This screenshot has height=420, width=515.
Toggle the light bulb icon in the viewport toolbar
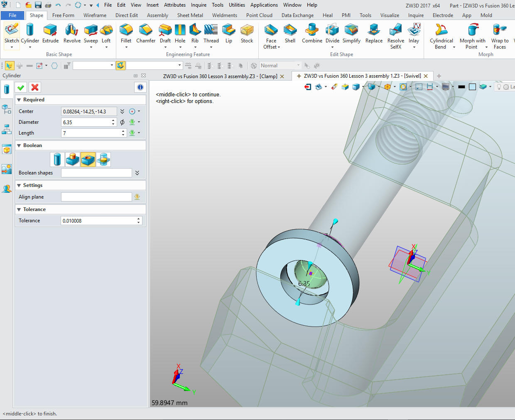click(499, 87)
